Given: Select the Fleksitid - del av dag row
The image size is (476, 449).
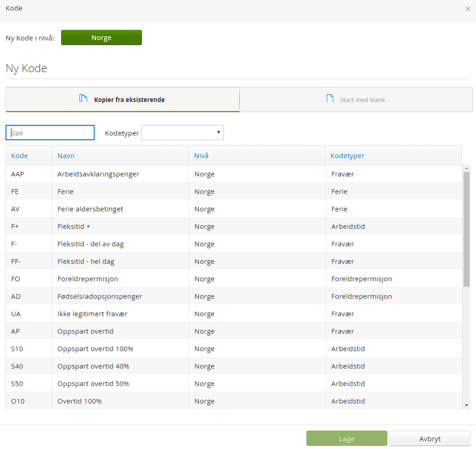Looking at the screenshot, I should [234, 244].
